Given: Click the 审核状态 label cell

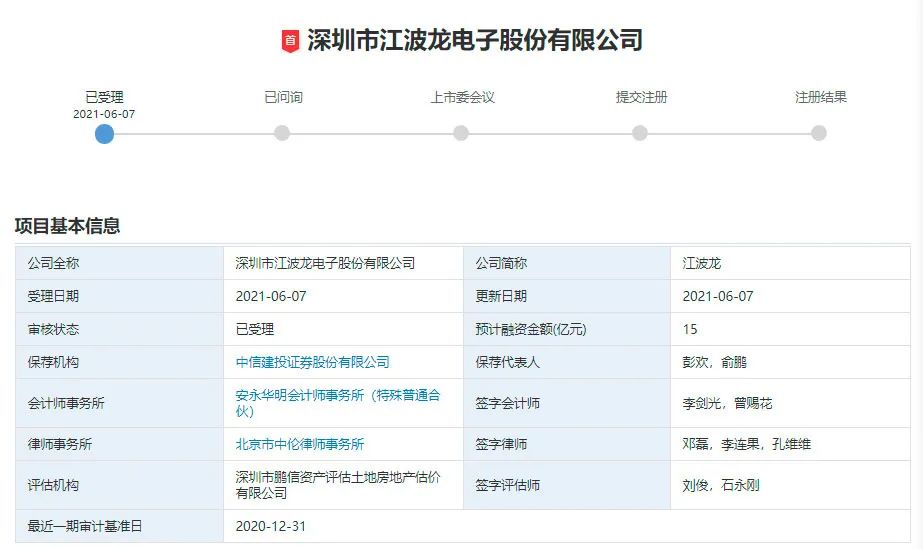Looking at the screenshot, I should coord(119,329).
